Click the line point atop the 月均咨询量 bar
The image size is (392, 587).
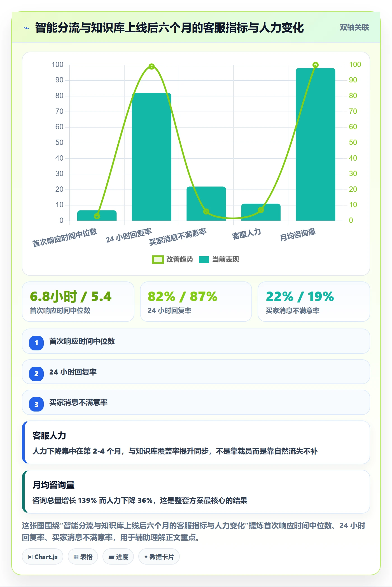[316, 65]
